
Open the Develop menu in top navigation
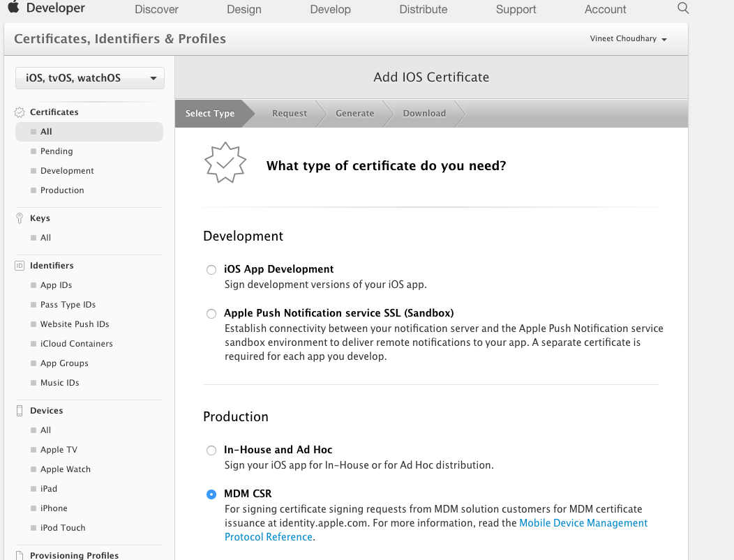pyautogui.click(x=331, y=9)
